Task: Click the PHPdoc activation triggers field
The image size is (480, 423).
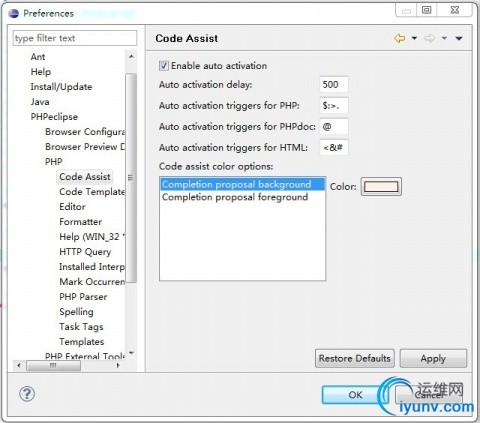Action: point(334,127)
